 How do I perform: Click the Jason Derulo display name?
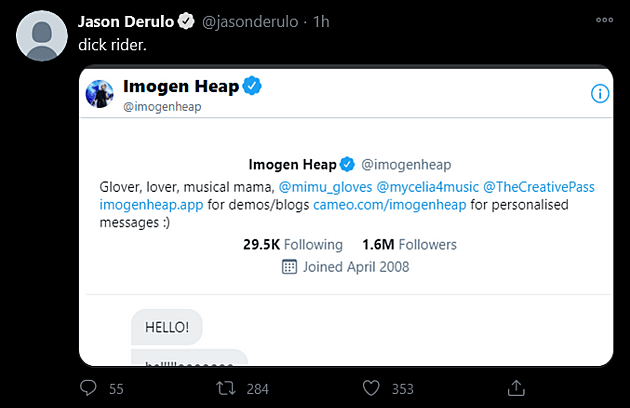click(126, 22)
